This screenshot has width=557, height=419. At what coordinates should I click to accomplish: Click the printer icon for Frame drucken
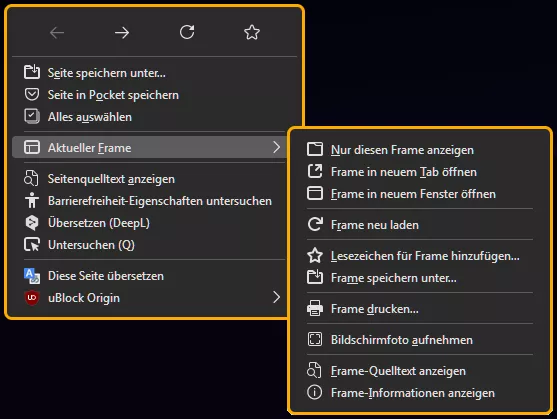(315, 308)
